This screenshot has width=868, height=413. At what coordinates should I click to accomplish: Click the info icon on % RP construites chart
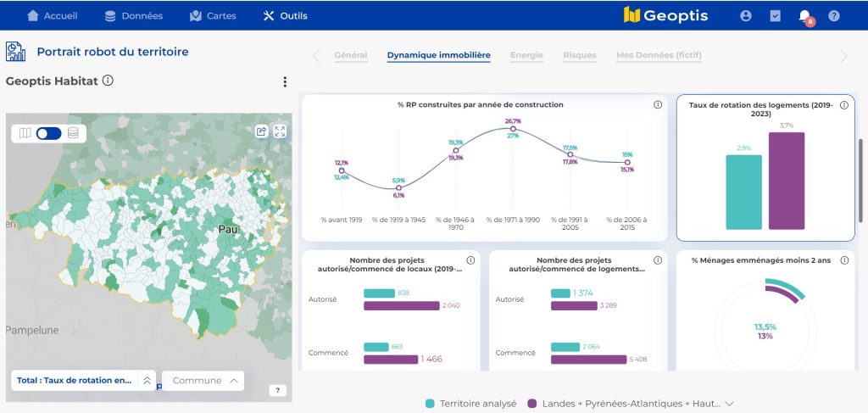click(x=658, y=105)
